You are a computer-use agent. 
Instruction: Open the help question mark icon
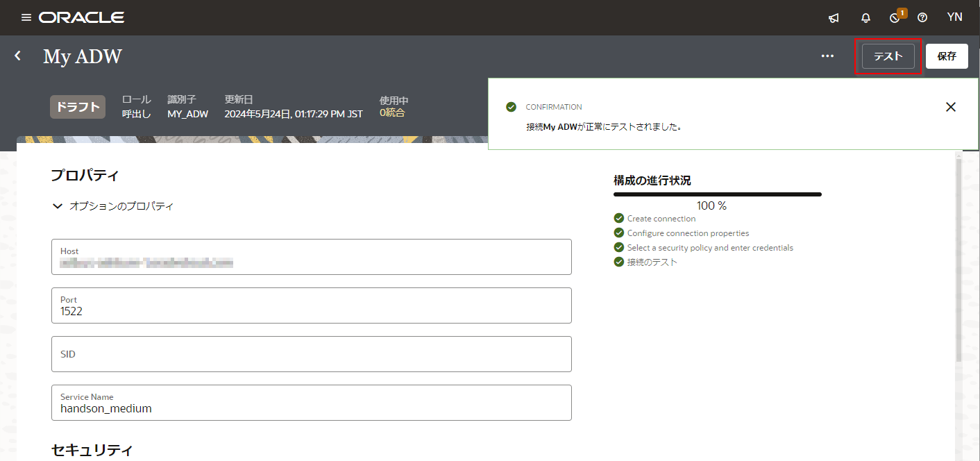point(922,18)
